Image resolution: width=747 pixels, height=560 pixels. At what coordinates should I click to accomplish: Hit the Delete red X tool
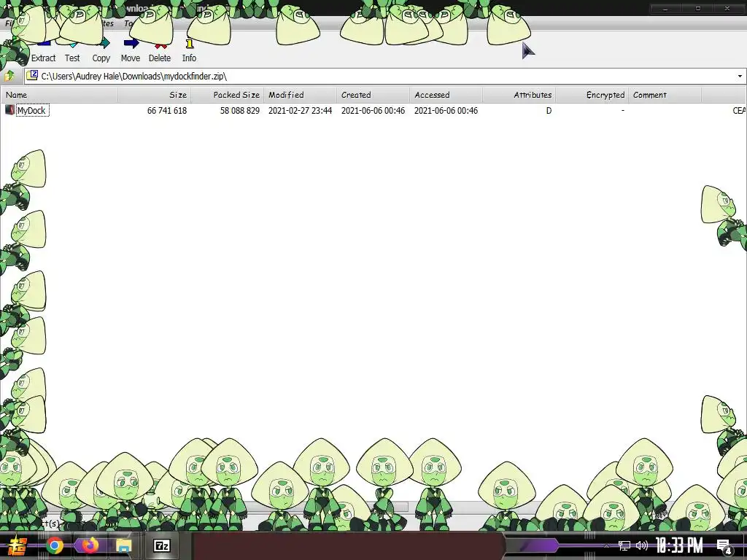160,52
